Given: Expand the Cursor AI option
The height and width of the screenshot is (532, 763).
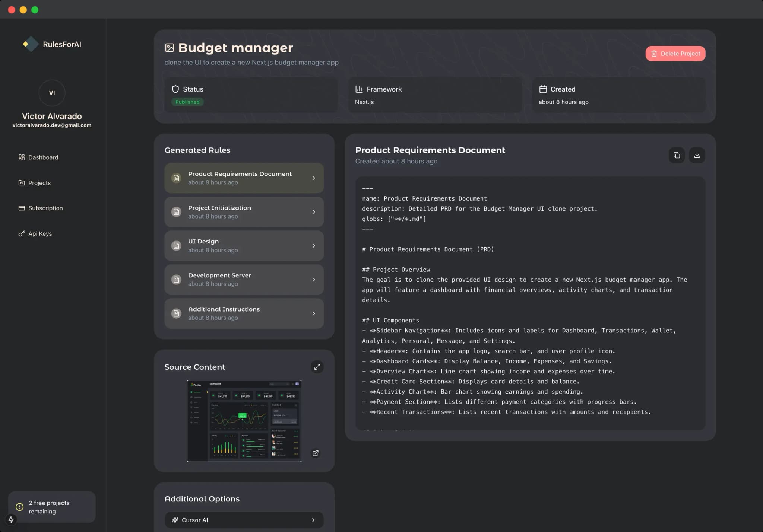Looking at the screenshot, I should click(244, 520).
